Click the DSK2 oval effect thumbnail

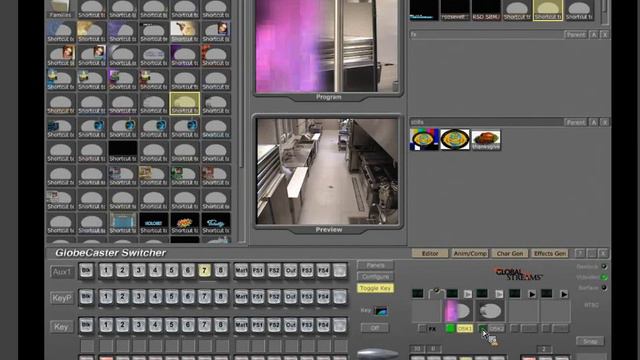pos(490,311)
